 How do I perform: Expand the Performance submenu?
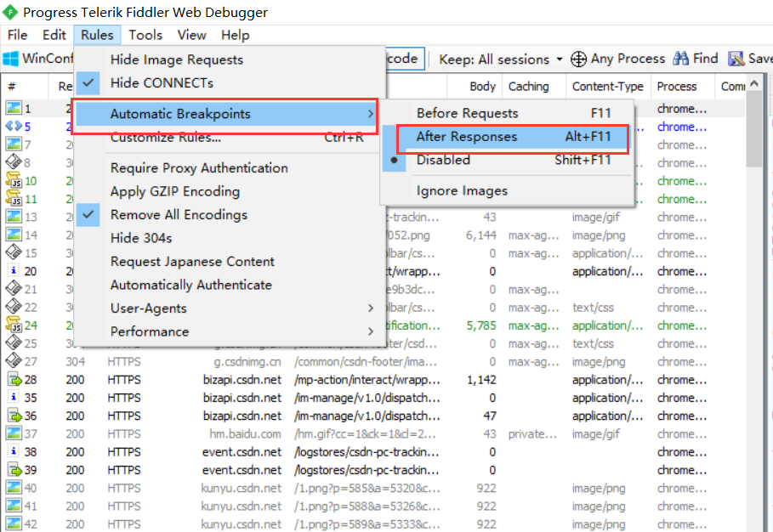click(x=230, y=331)
